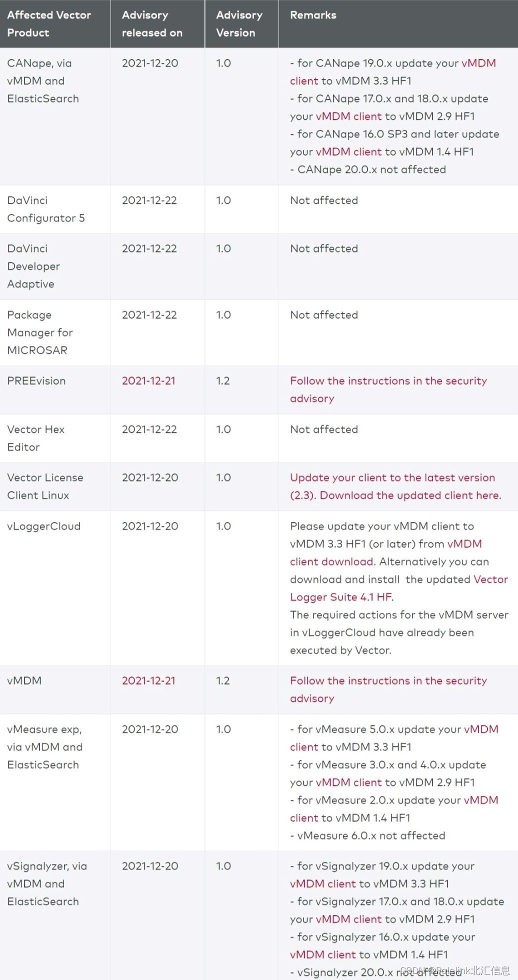
Task: Open vMDM client link for vMeasure 5.0.x
Action: (x=481, y=729)
